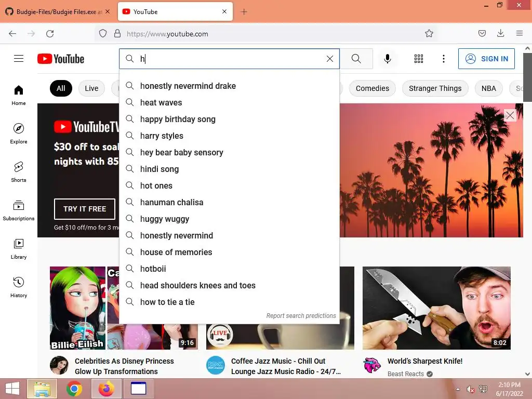This screenshot has height=399, width=532.
Task: Open History in the sidebar
Action: [19, 287]
